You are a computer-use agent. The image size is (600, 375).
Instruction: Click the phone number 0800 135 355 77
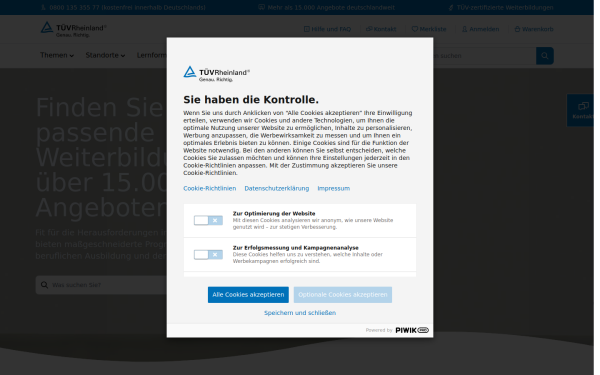click(74, 7)
